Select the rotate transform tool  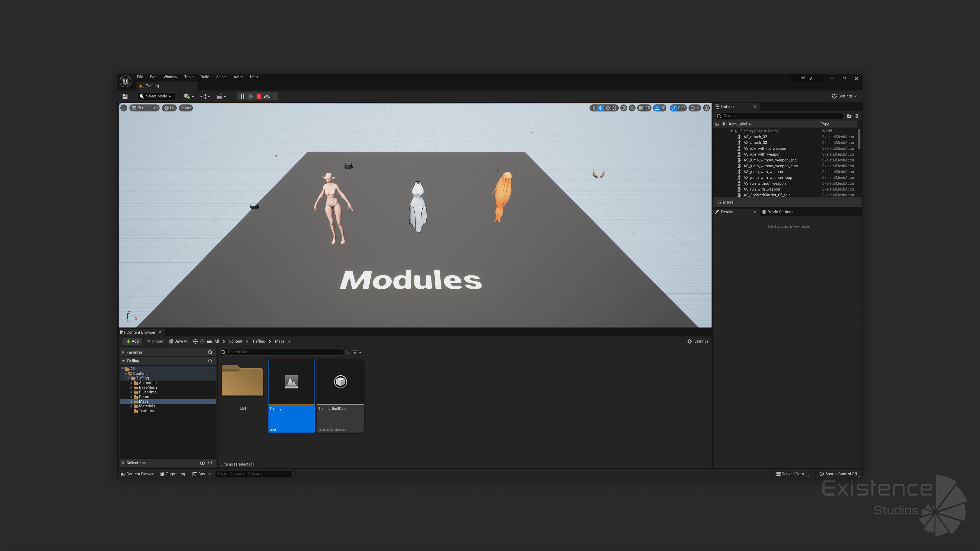coord(608,108)
